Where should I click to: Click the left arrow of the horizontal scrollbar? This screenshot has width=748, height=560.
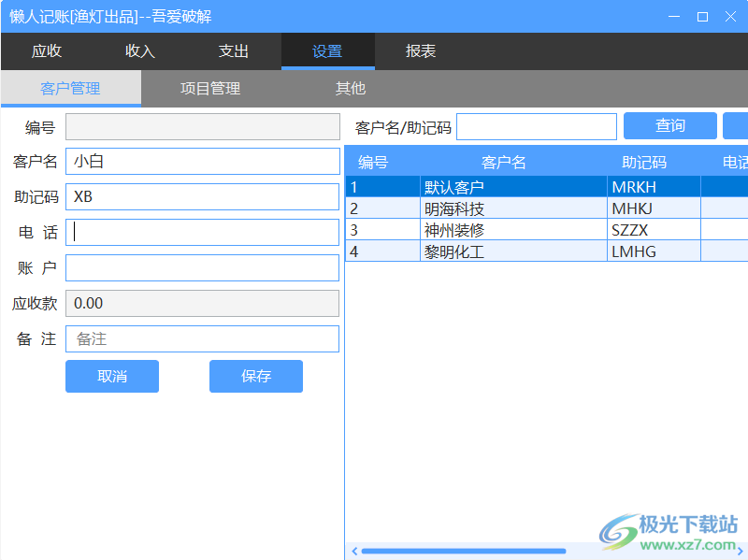[353, 551]
